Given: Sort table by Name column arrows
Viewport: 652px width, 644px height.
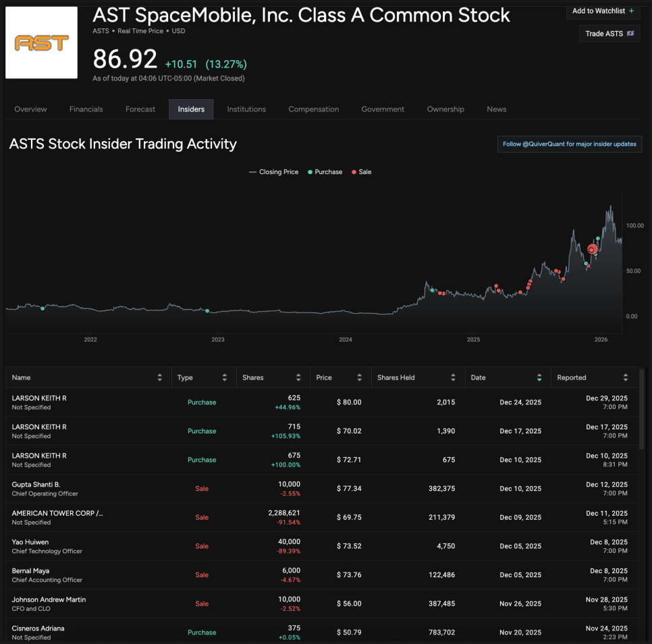Looking at the screenshot, I should [x=159, y=378].
